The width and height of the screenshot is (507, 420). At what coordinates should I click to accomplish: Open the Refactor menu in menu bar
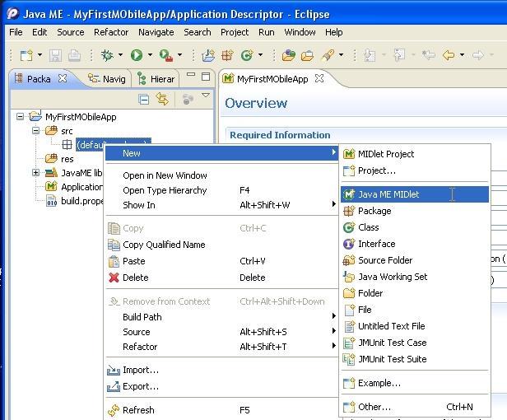111,32
